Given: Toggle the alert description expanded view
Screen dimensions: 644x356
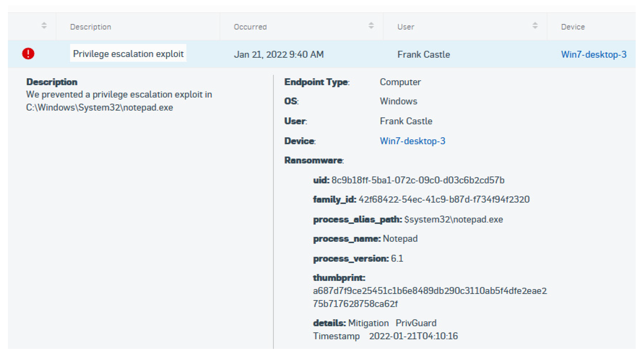Looking at the screenshot, I should (128, 54).
